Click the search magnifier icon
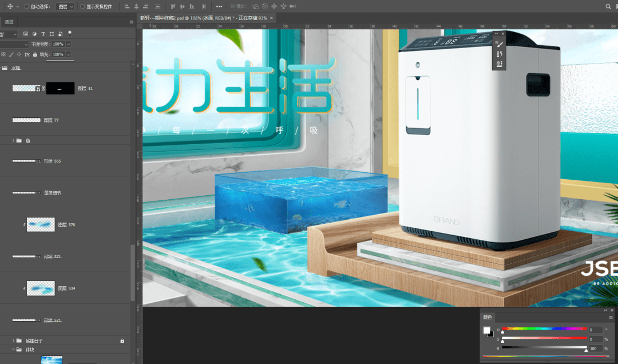 (608, 6)
